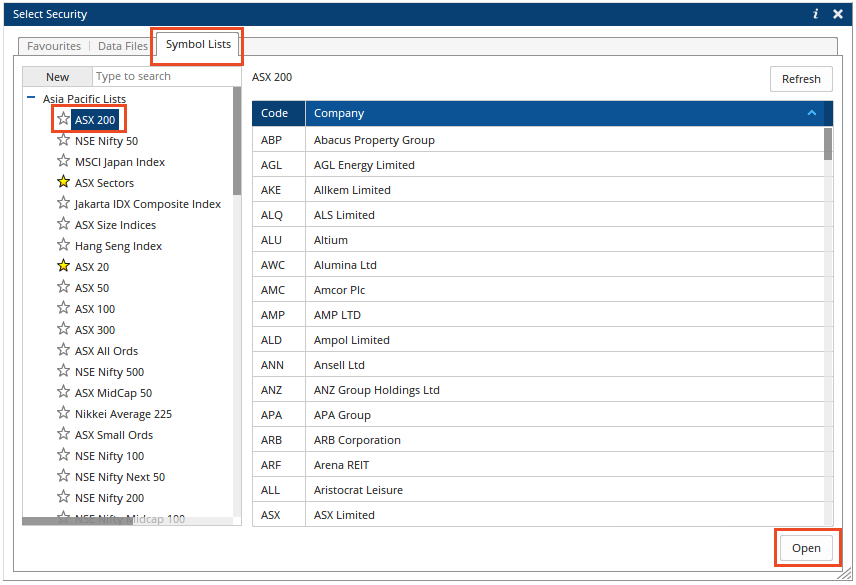
Task: Select the ASX 100 list
Action: pos(95,309)
